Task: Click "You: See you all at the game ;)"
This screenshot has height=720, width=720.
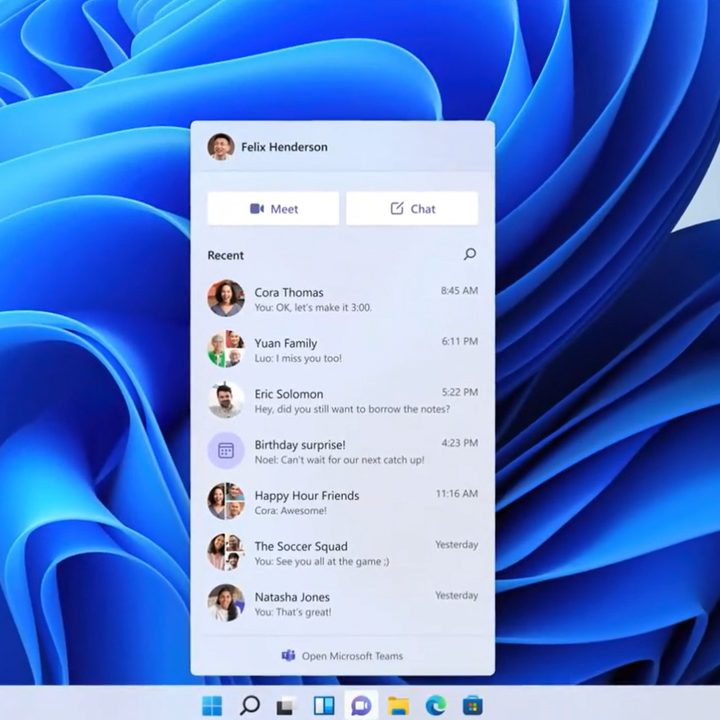Action: (321, 562)
